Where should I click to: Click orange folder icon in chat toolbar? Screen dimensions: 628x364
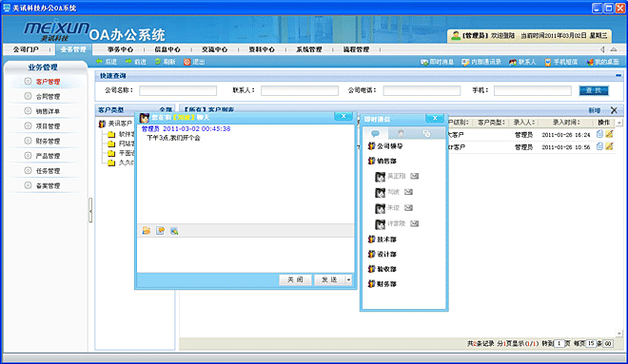pos(147,231)
